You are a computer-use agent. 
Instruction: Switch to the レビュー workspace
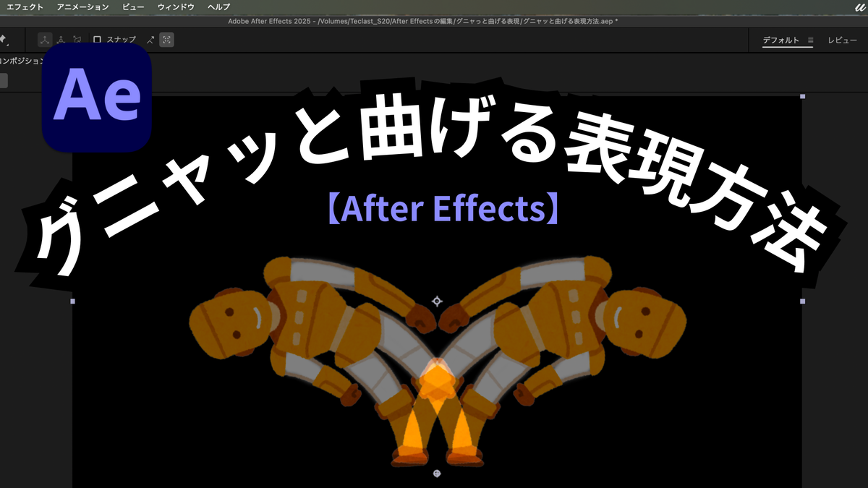842,40
